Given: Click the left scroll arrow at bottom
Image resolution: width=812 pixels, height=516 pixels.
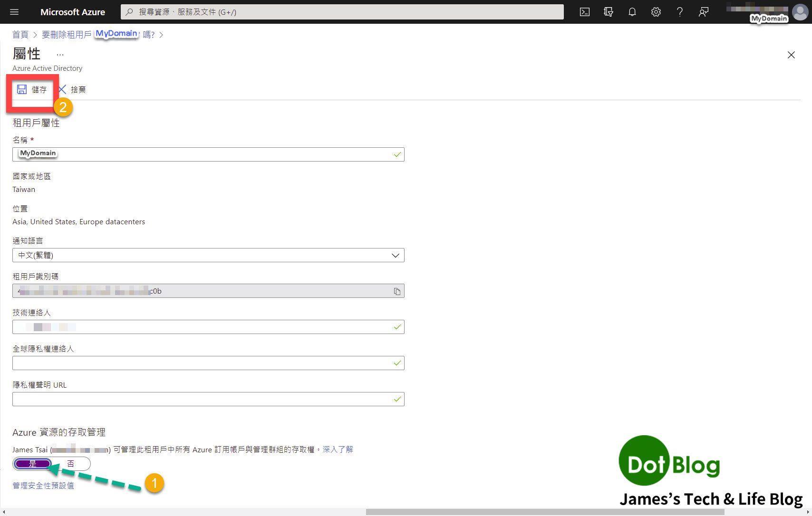Looking at the screenshot, I should [x=3, y=512].
